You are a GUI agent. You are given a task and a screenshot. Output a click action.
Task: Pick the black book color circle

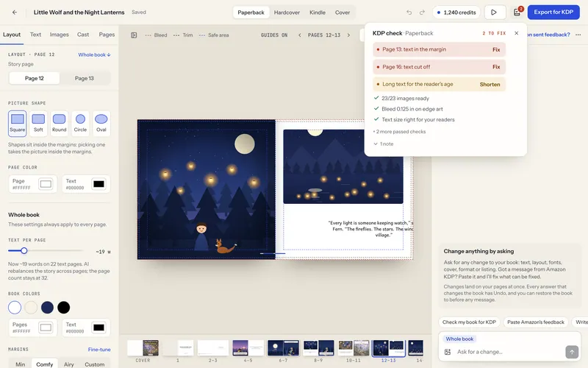coord(64,308)
